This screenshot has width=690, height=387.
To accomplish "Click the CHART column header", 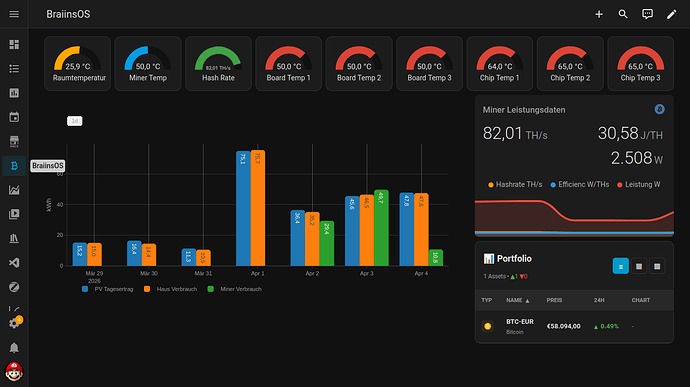I will coord(641,300).
